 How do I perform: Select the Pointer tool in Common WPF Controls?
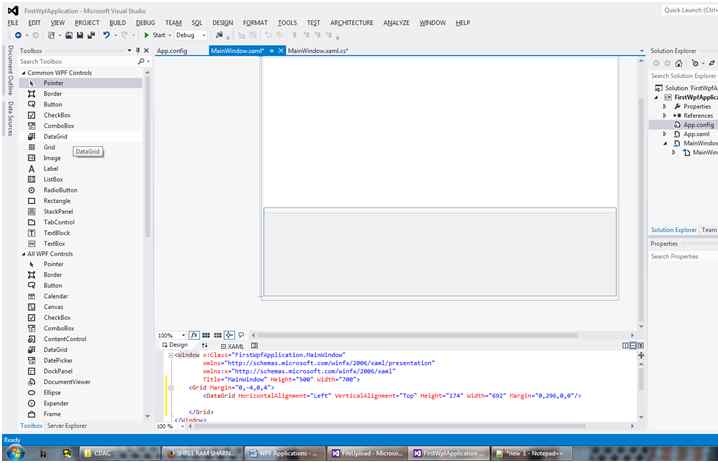click(x=53, y=83)
